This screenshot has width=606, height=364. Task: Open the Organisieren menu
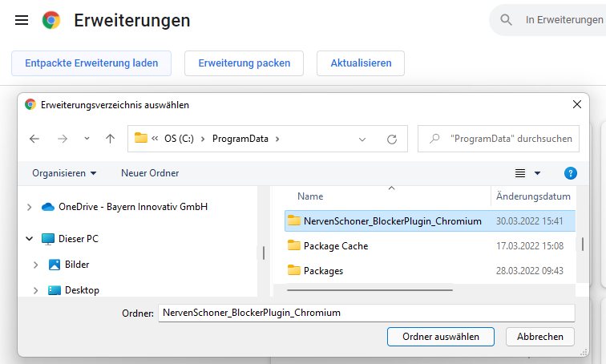coord(63,173)
